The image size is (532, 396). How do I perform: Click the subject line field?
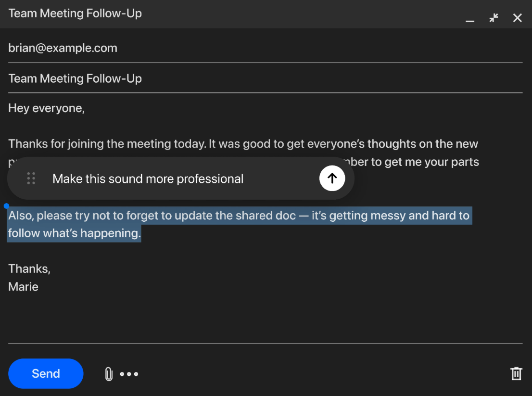coord(75,78)
